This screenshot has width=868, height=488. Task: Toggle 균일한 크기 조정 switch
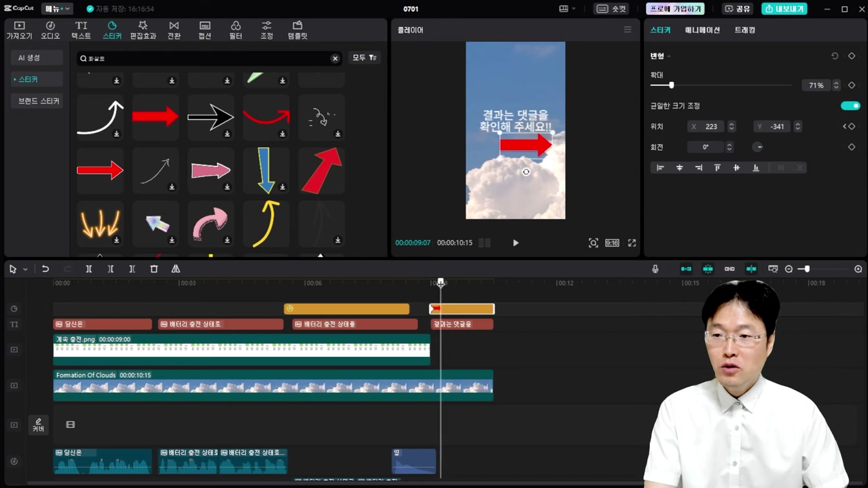coord(850,106)
